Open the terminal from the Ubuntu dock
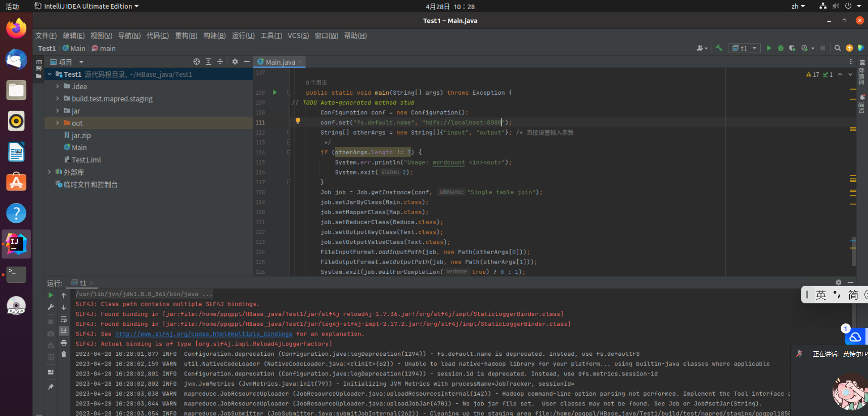The image size is (868, 416). 16,275
